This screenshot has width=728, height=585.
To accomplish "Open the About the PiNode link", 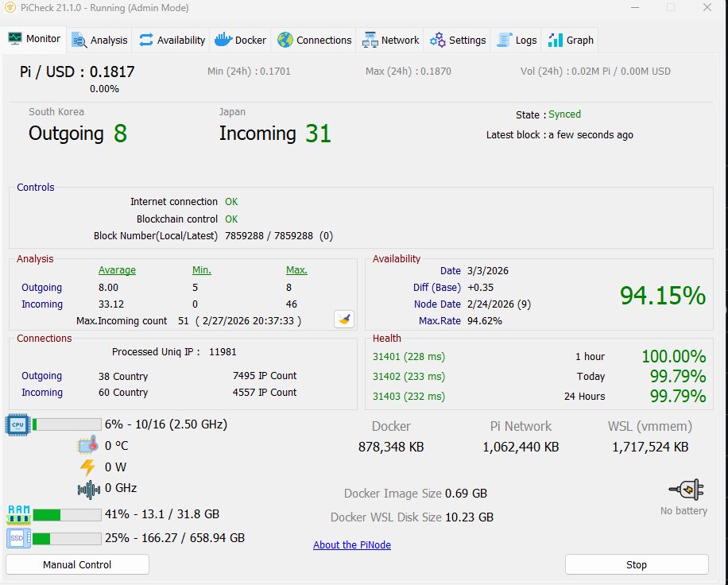I will tap(352, 545).
